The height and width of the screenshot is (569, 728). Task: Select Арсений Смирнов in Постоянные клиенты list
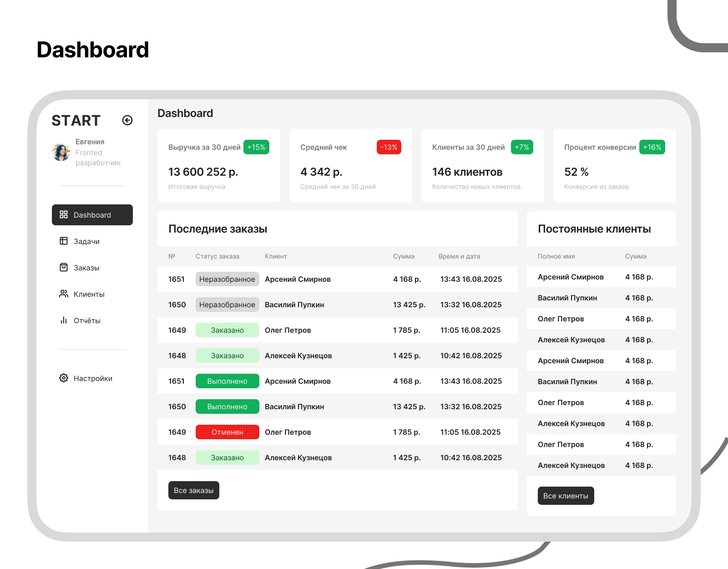[571, 277]
